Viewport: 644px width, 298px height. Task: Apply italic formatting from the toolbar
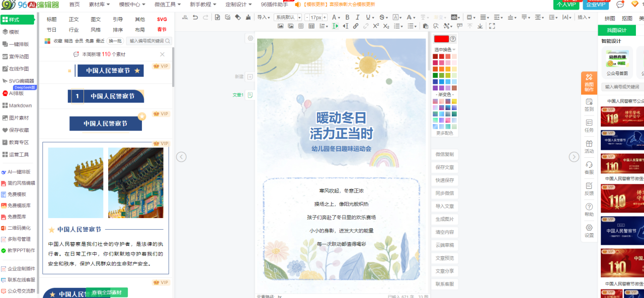[358, 17]
